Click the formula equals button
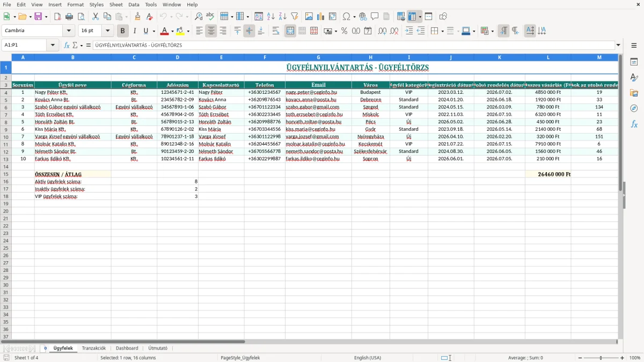Viewport: 644px width, 362px height. [89, 45]
